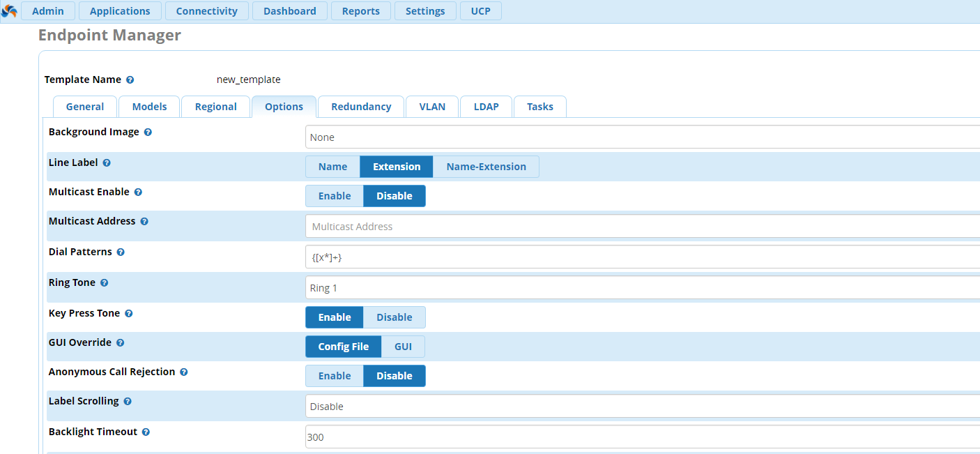Open the Settings menu
The height and width of the screenshot is (454, 980).
coord(425,11)
